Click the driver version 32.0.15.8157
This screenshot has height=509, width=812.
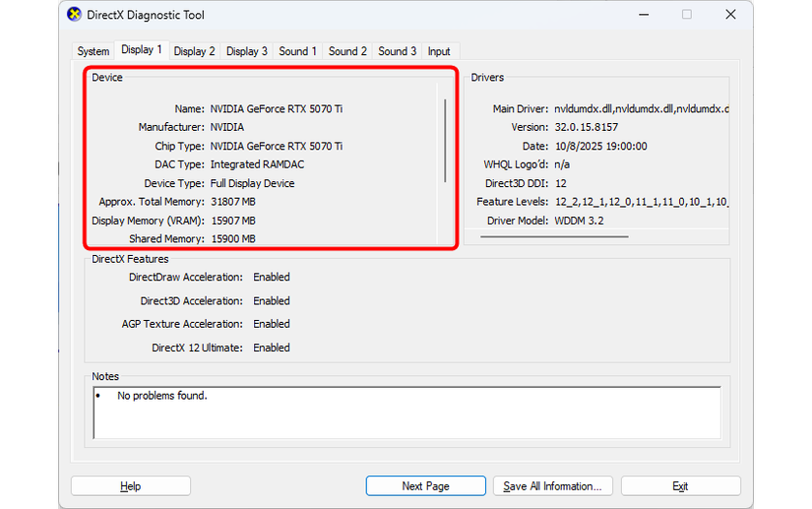pos(587,127)
